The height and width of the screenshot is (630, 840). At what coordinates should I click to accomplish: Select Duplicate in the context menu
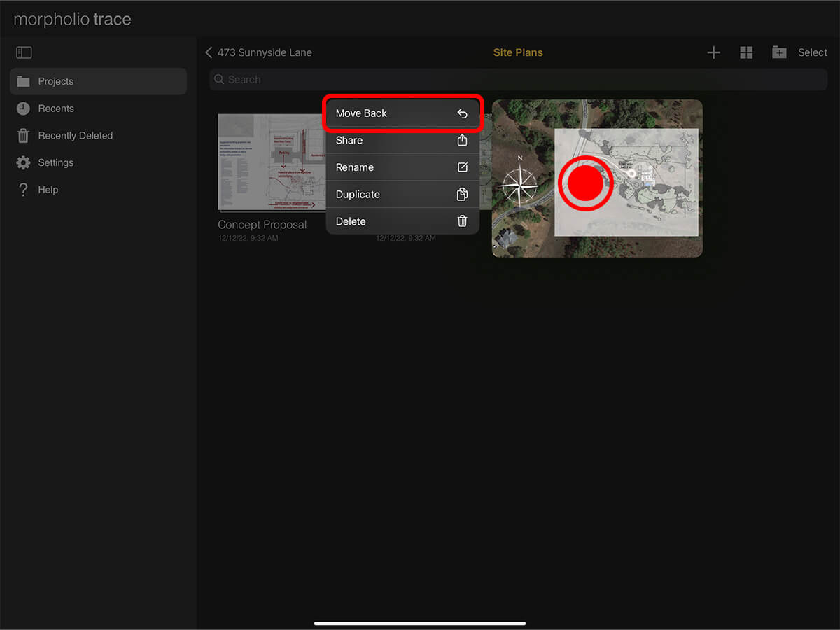[x=402, y=195]
